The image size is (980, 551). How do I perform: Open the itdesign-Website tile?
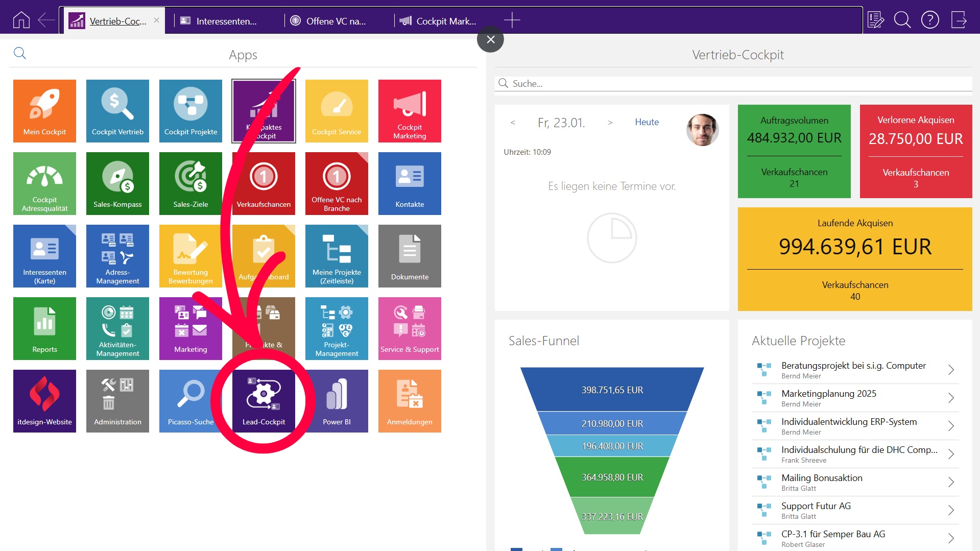click(x=44, y=401)
